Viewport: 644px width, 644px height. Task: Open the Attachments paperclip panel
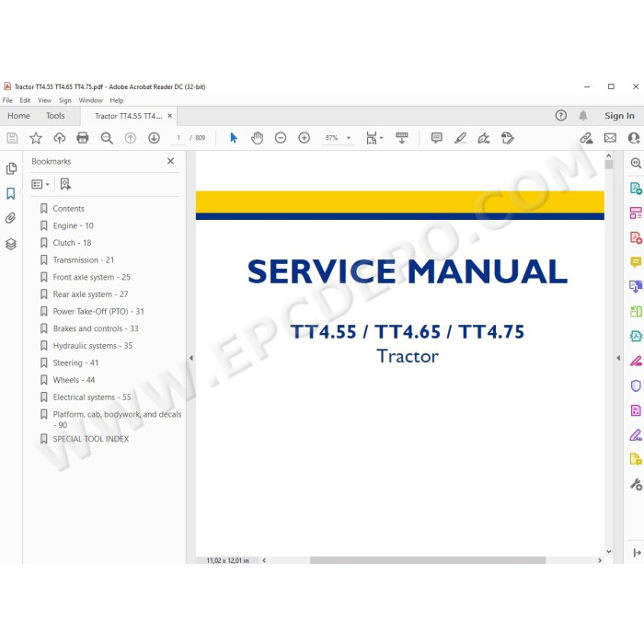click(x=11, y=218)
